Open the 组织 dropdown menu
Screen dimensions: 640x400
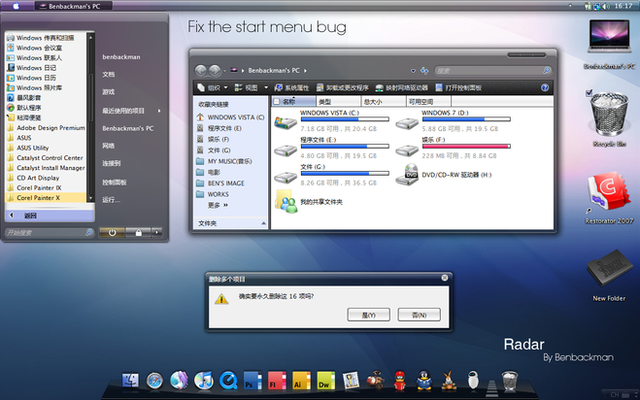[212, 88]
